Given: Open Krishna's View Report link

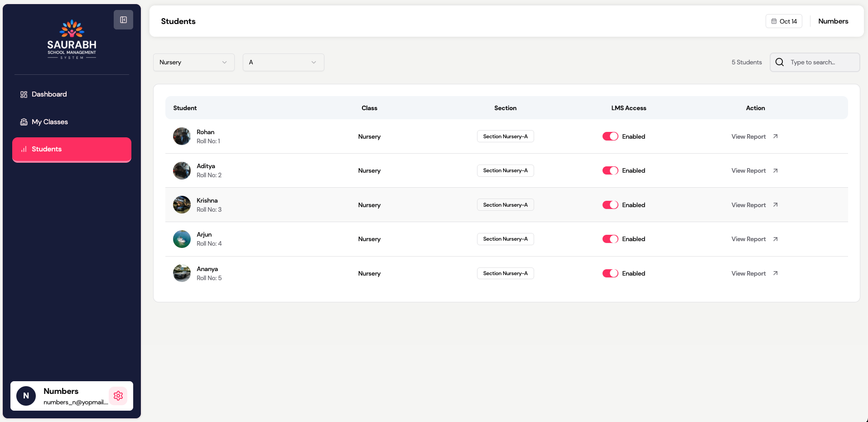Looking at the screenshot, I should [748, 205].
